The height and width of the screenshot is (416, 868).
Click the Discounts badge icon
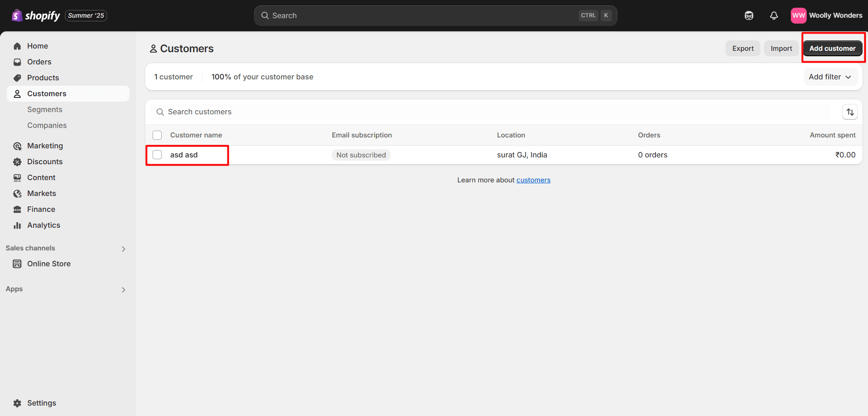pyautogui.click(x=17, y=162)
